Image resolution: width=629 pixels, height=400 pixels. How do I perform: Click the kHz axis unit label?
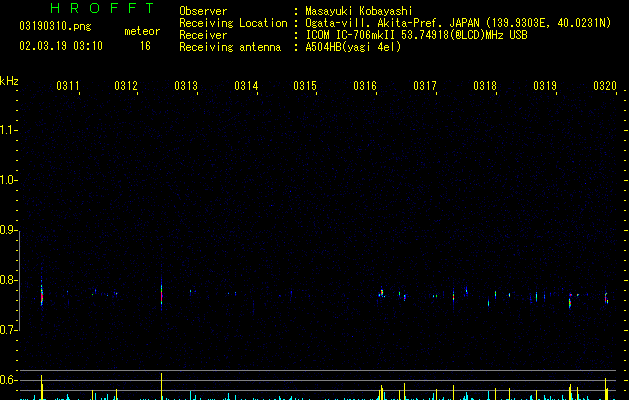point(9,81)
